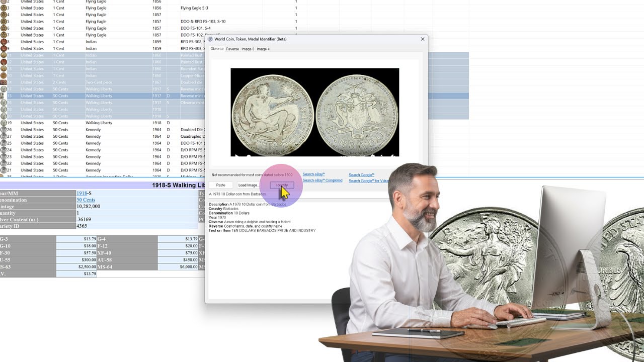The width and height of the screenshot is (644, 362).
Task: Click the Kennedy coin icon in row 24
Action: (4, 150)
